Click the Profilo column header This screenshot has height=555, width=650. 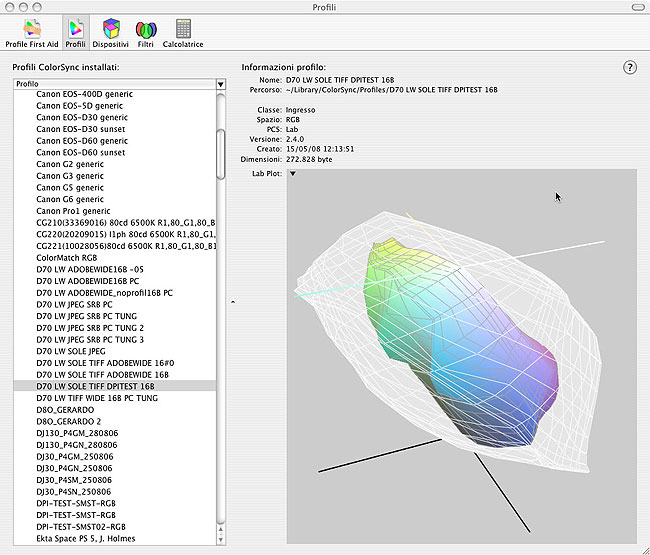coord(115,84)
